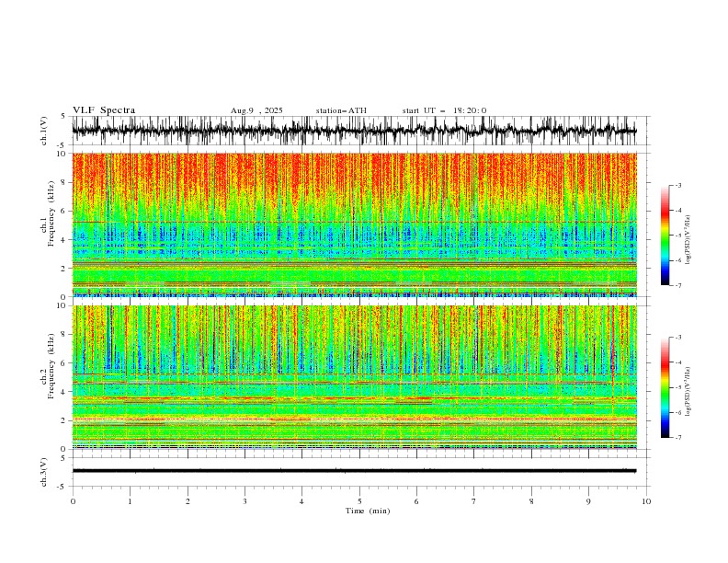This screenshot has height=563, width=728.
Task: Click time axis tick label "3"
Action: pyautogui.click(x=245, y=501)
